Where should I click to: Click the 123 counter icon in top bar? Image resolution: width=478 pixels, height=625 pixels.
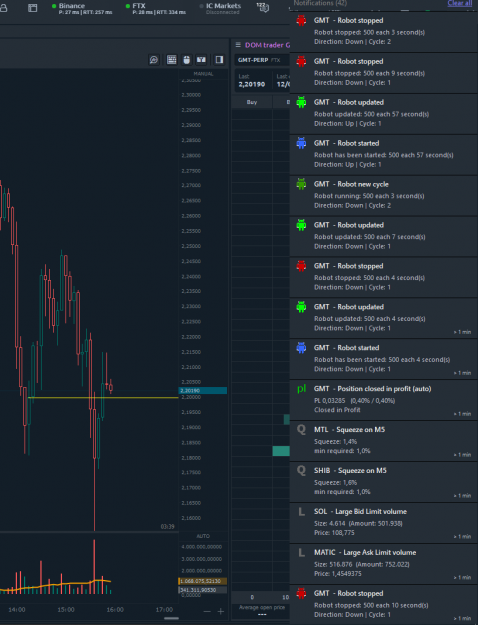(x=263, y=7)
